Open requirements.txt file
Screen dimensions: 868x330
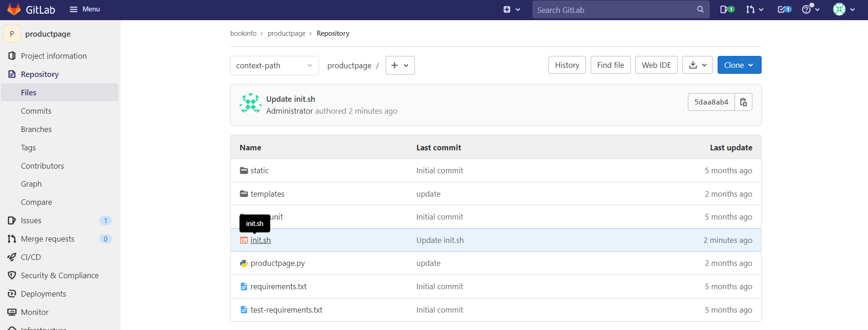278,286
